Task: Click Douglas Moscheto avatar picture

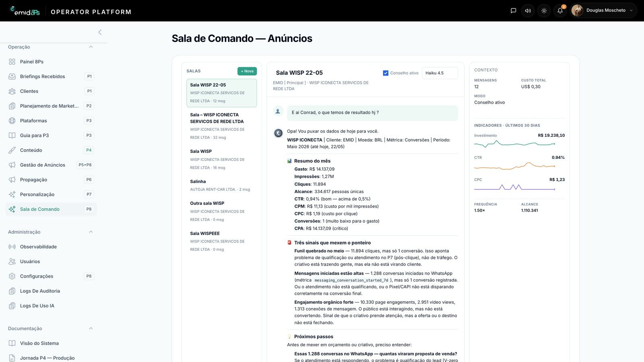Action: point(577,10)
